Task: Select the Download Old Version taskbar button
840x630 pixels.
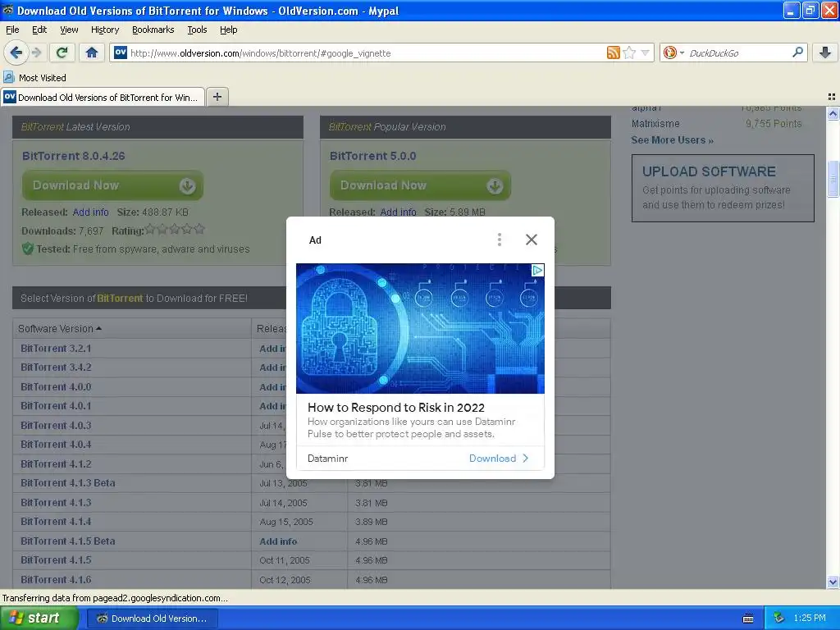Action: pyautogui.click(x=153, y=619)
